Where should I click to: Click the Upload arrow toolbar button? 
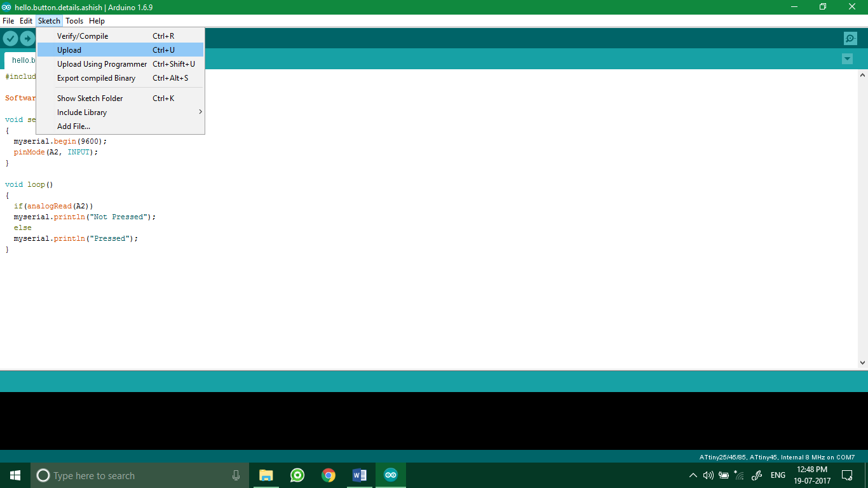point(27,38)
